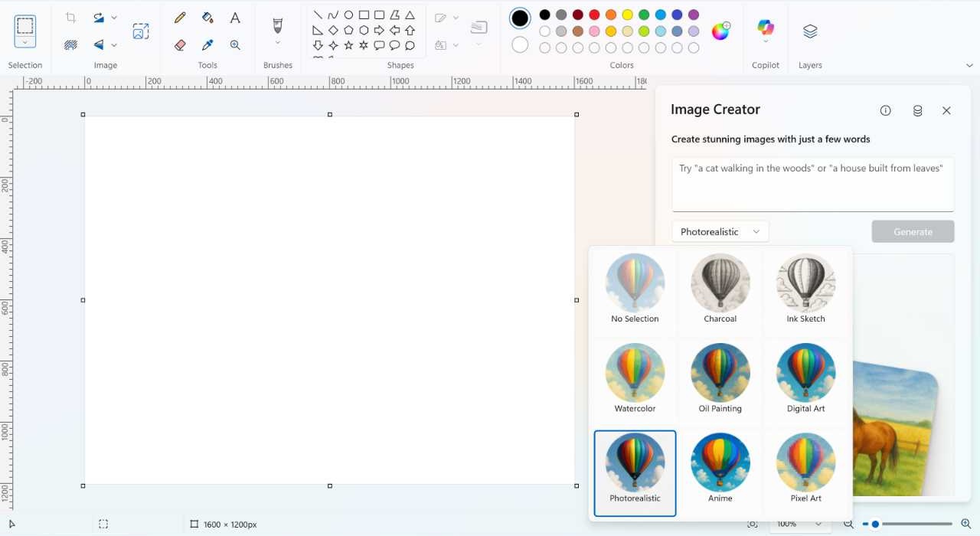Choose the Oil Painting style
This screenshot has height=536, width=980.
click(x=720, y=380)
